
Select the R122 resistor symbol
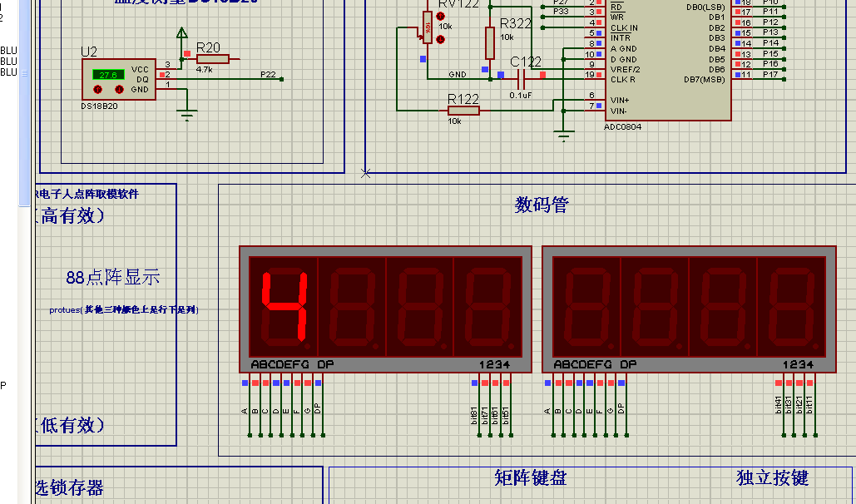(x=463, y=111)
